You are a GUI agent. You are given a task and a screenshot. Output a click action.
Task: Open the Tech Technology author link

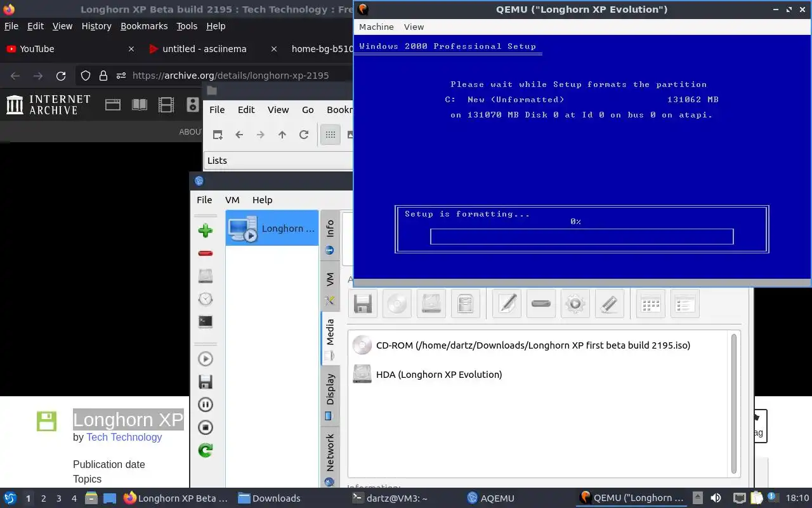pyautogui.click(x=124, y=437)
